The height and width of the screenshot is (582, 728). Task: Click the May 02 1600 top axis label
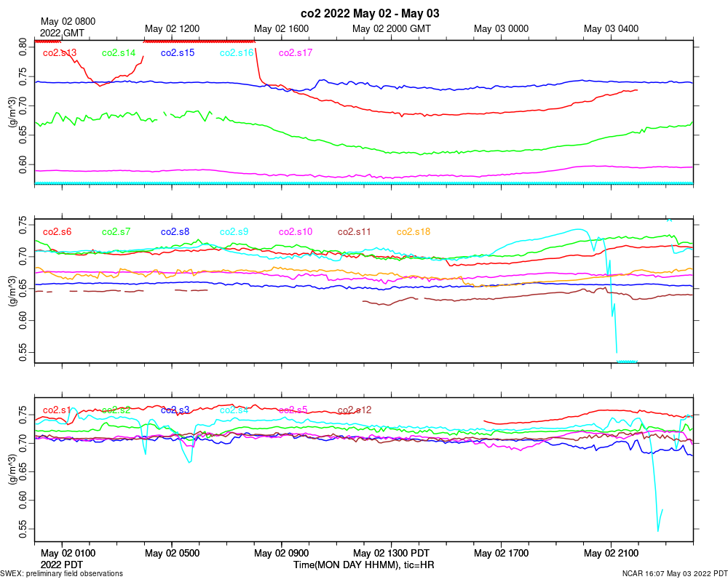pyautogui.click(x=281, y=29)
